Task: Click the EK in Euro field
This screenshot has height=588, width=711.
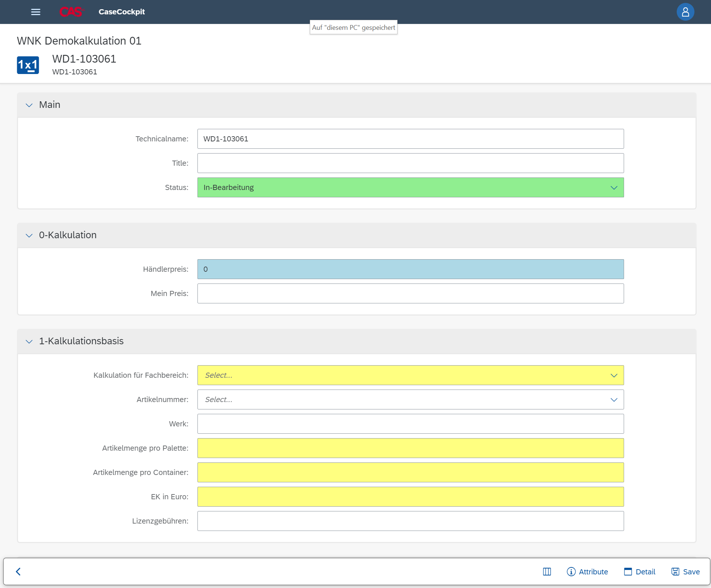Action: tap(410, 497)
